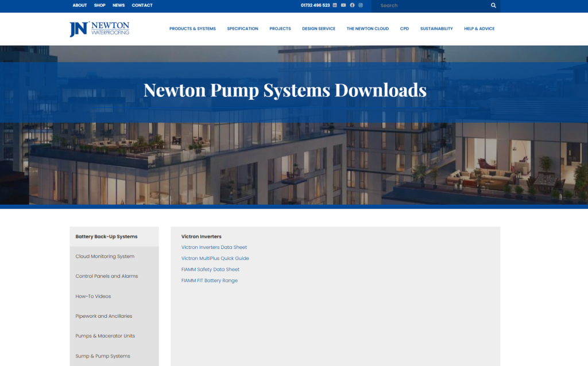
Task: Open the YouTube icon in the top bar
Action: click(x=343, y=5)
